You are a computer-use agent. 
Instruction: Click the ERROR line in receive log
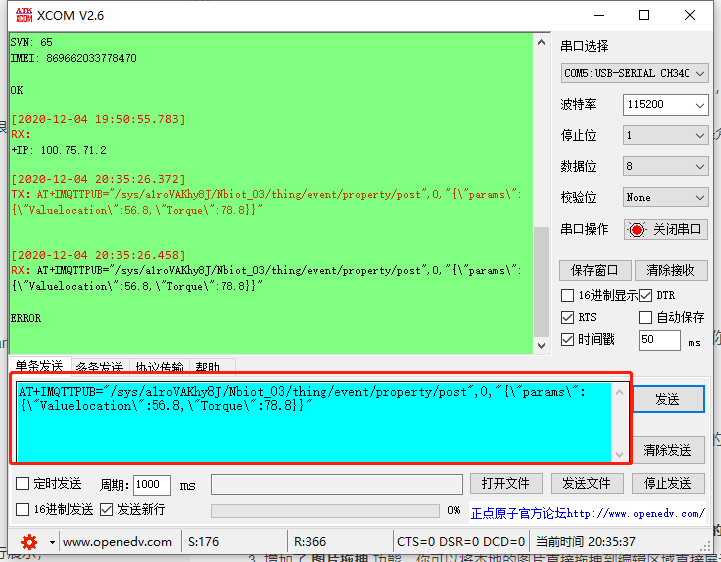click(26, 318)
